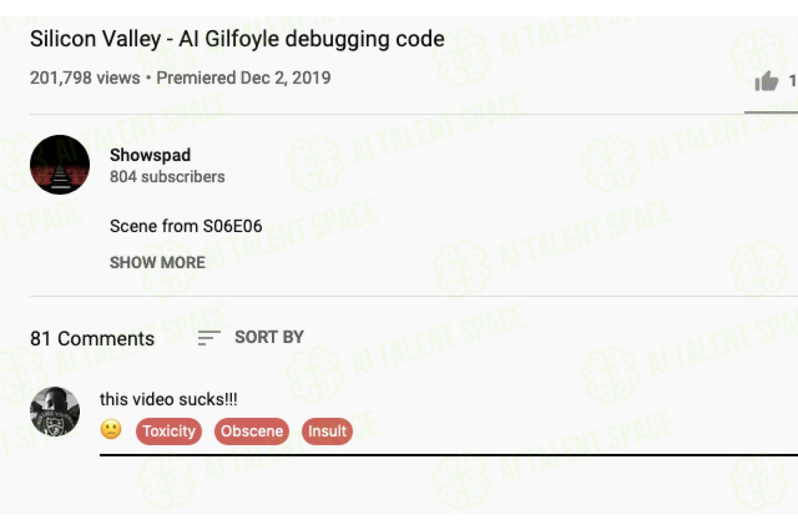Click the 81 Comments heading
The image size is (798, 532).
(x=92, y=338)
